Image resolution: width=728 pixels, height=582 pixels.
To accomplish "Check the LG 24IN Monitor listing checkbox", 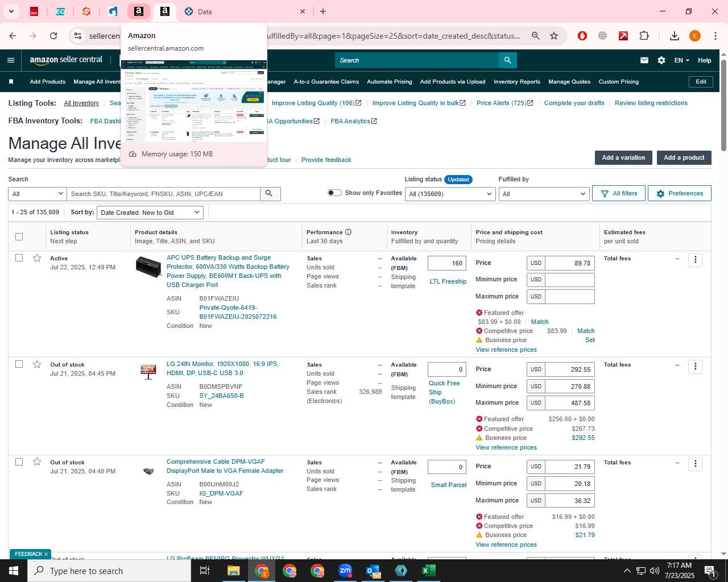I will click(19, 364).
